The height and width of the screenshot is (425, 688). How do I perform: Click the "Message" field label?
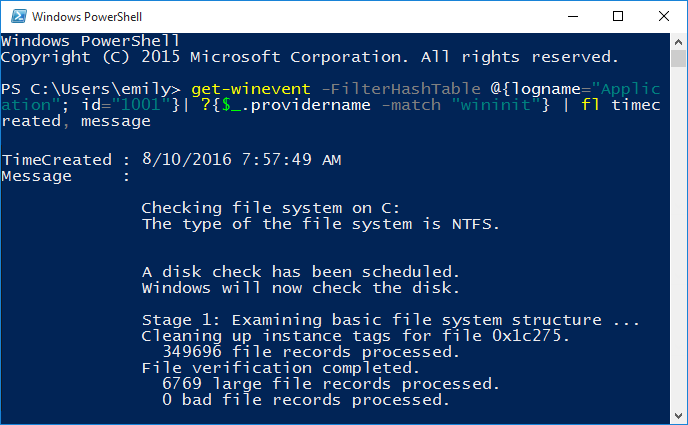[37, 176]
